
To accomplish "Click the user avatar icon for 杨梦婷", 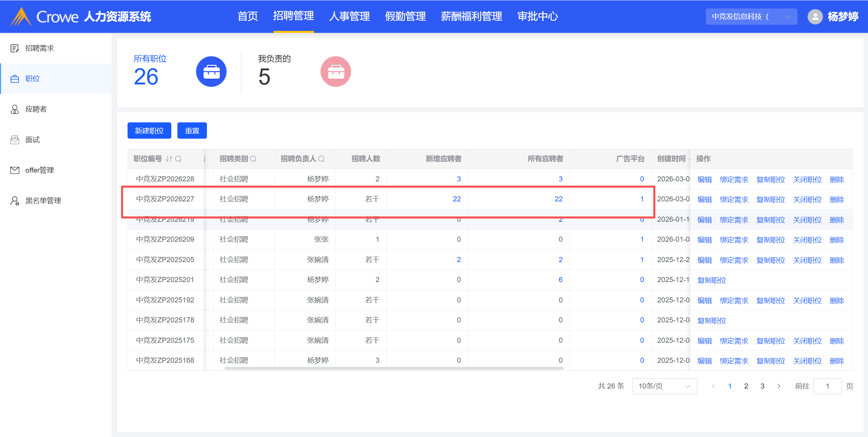I will (x=815, y=16).
